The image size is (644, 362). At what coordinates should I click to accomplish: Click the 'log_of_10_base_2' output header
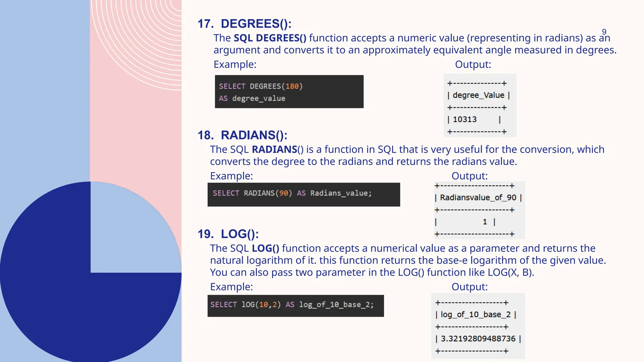pyautogui.click(x=475, y=315)
